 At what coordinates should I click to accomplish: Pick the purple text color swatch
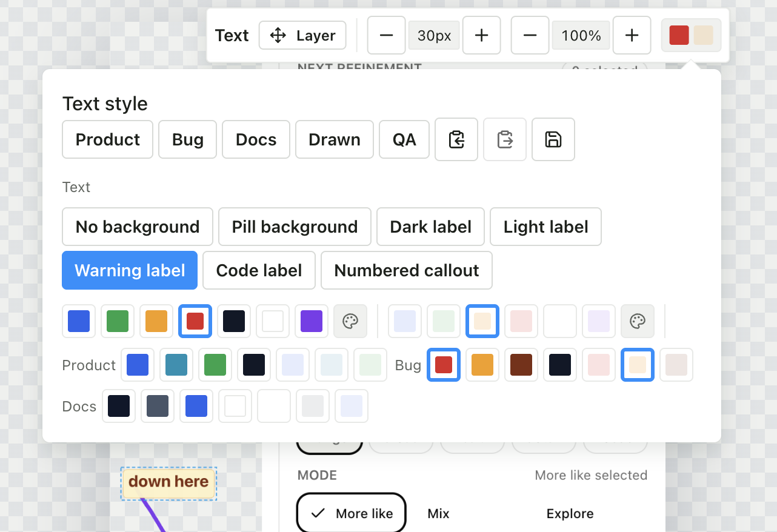point(312,321)
